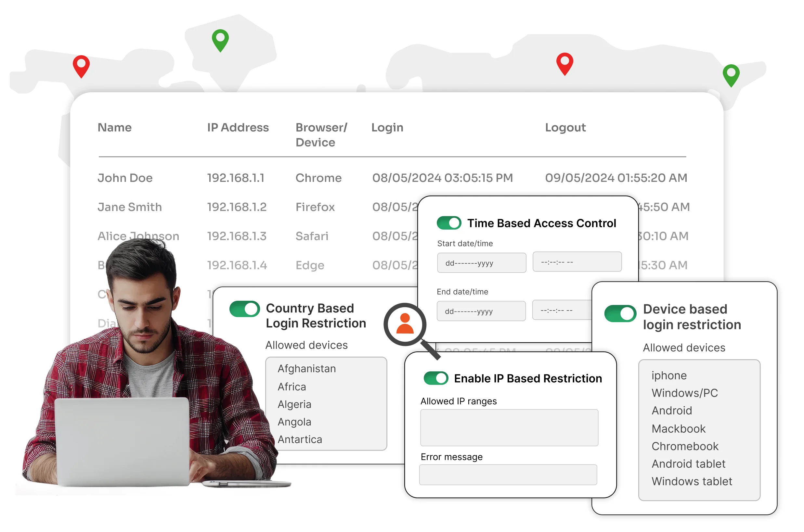
Task: Select Antartica in the country list
Action: tap(300, 439)
